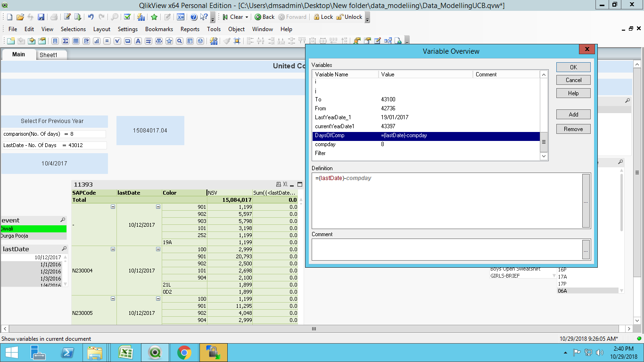This screenshot has height=362, width=644.
Task: Go Back using the green Back button
Action: pos(264,17)
